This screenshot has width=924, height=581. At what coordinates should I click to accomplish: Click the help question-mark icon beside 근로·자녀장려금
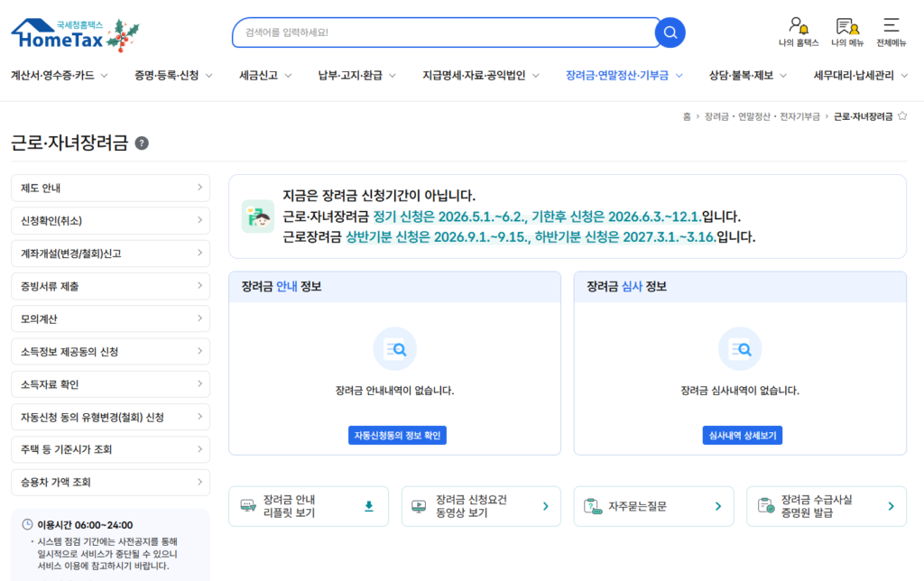pos(142,142)
